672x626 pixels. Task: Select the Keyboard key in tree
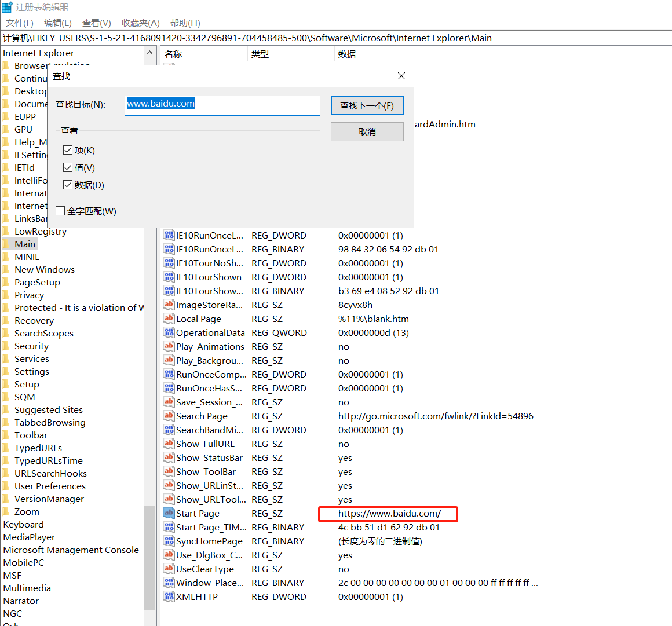tap(24, 524)
